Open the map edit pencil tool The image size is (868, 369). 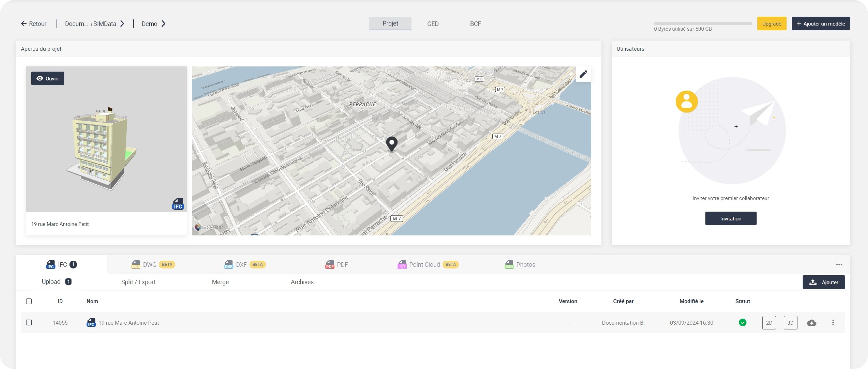tap(584, 74)
